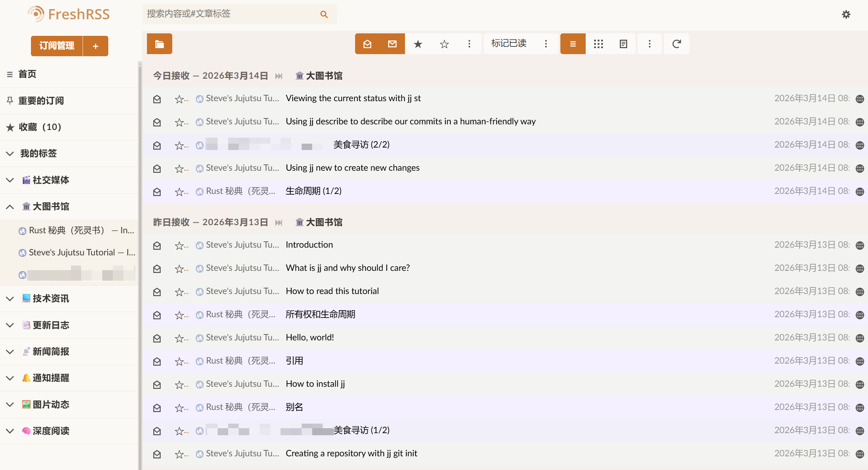868x470 pixels.
Task: Open article What is jj and why should I care?
Action: click(x=347, y=268)
